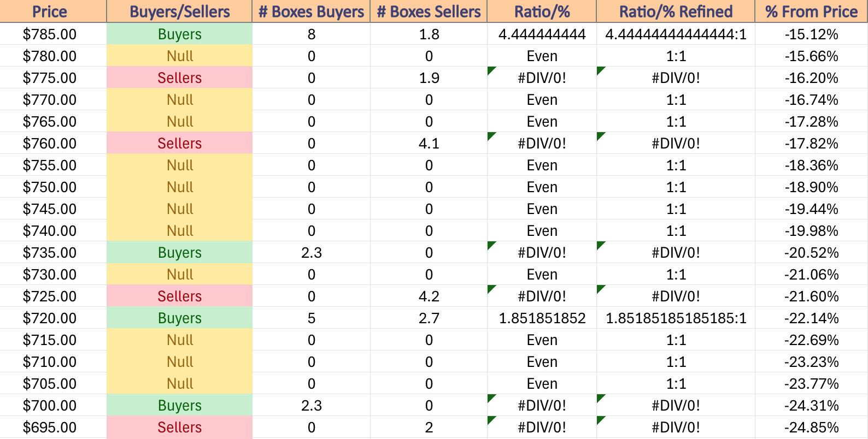This screenshot has height=439, width=868.
Task: Click the -19.98% cell
Action: (811, 230)
